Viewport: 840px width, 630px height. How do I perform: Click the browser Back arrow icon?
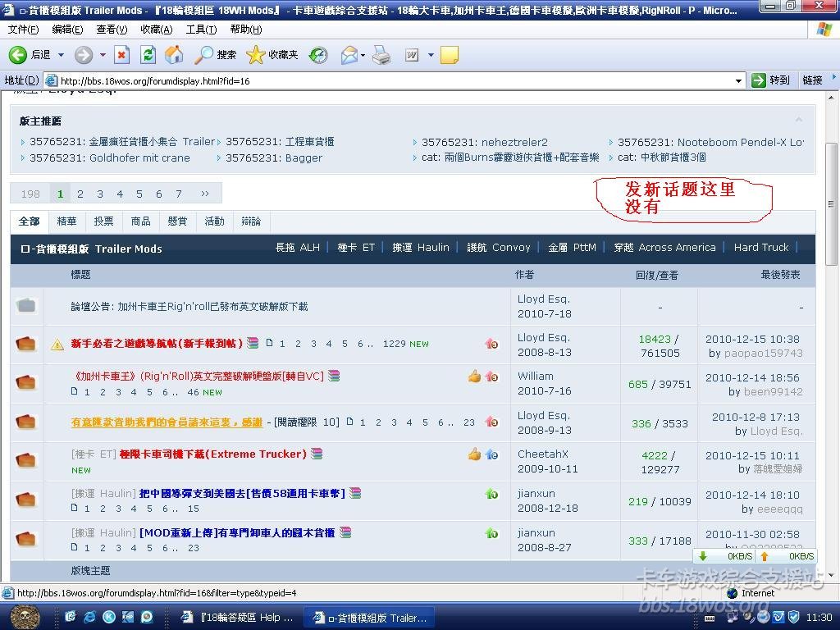[18, 55]
